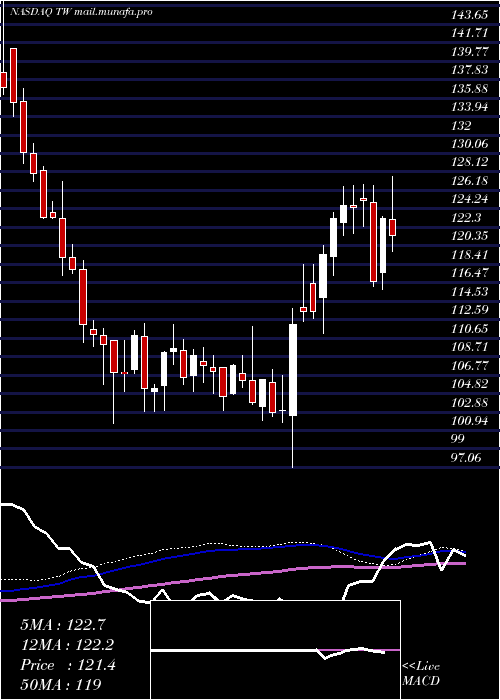
Task: Click the 118.41 price axis label
Action: (469, 254)
